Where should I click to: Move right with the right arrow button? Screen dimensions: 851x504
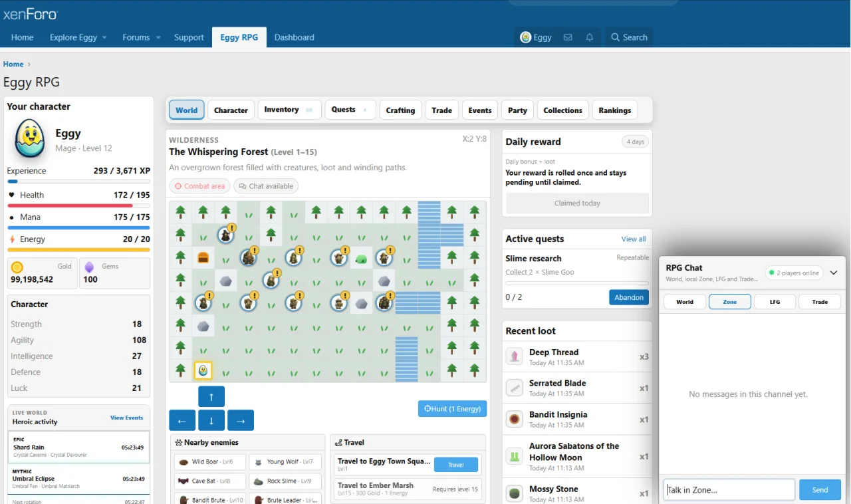click(241, 420)
